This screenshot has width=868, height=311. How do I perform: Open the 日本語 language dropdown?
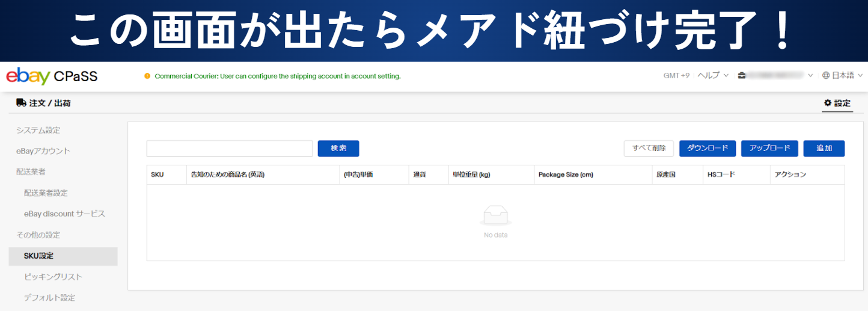(x=842, y=76)
